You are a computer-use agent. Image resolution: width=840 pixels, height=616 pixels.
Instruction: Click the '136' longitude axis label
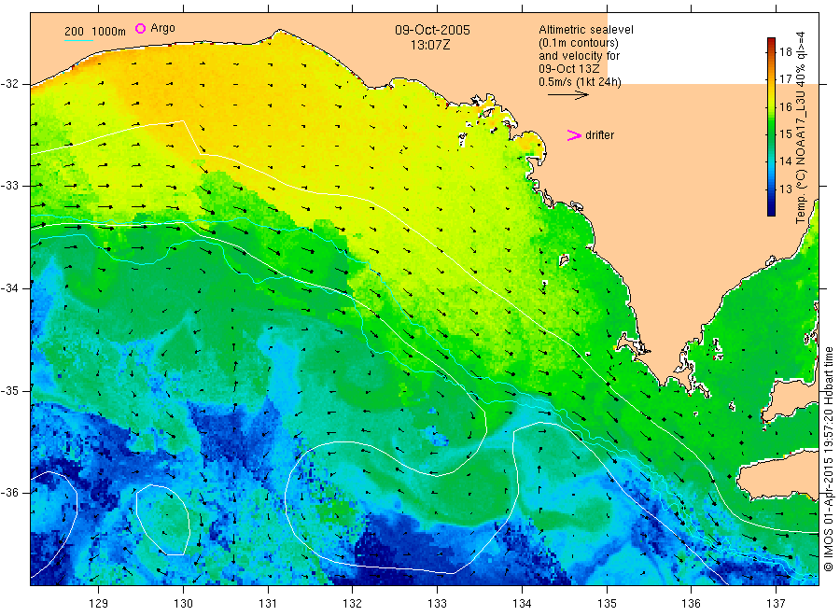click(x=691, y=603)
